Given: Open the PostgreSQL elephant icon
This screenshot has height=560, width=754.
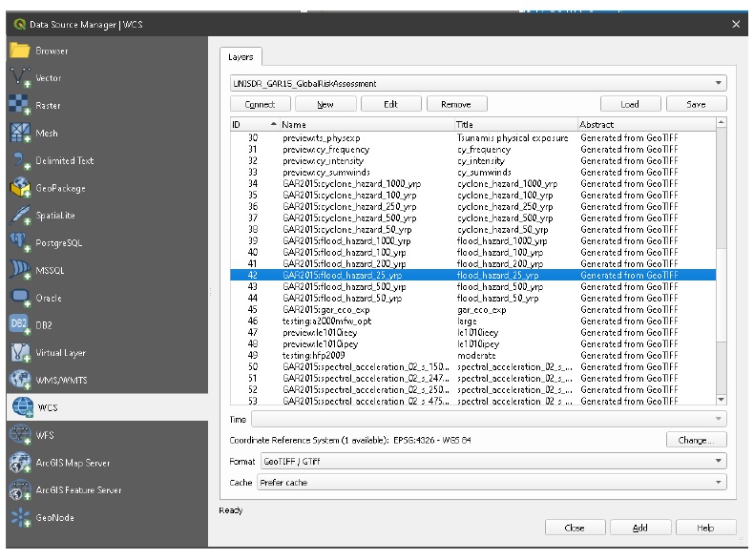Looking at the screenshot, I should click(x=20, y=242).
